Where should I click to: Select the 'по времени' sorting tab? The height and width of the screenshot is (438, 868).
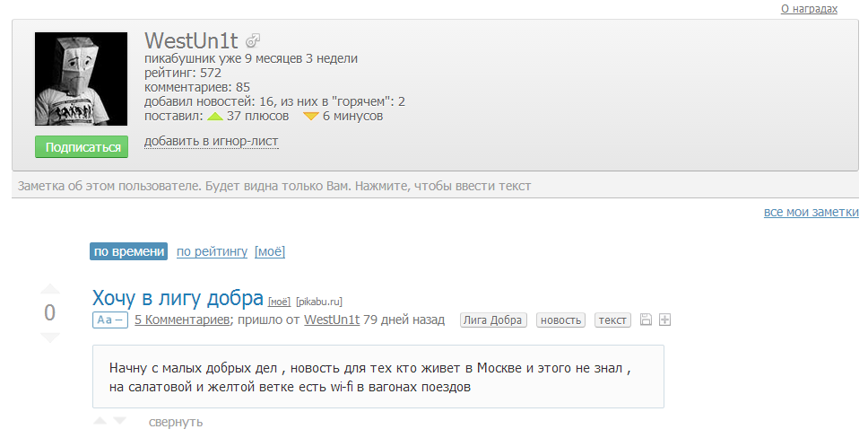[128, 251]
